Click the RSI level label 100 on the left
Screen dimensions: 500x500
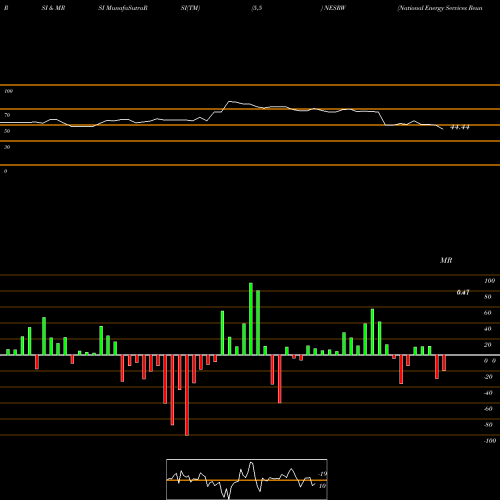[x=8, y=91]
